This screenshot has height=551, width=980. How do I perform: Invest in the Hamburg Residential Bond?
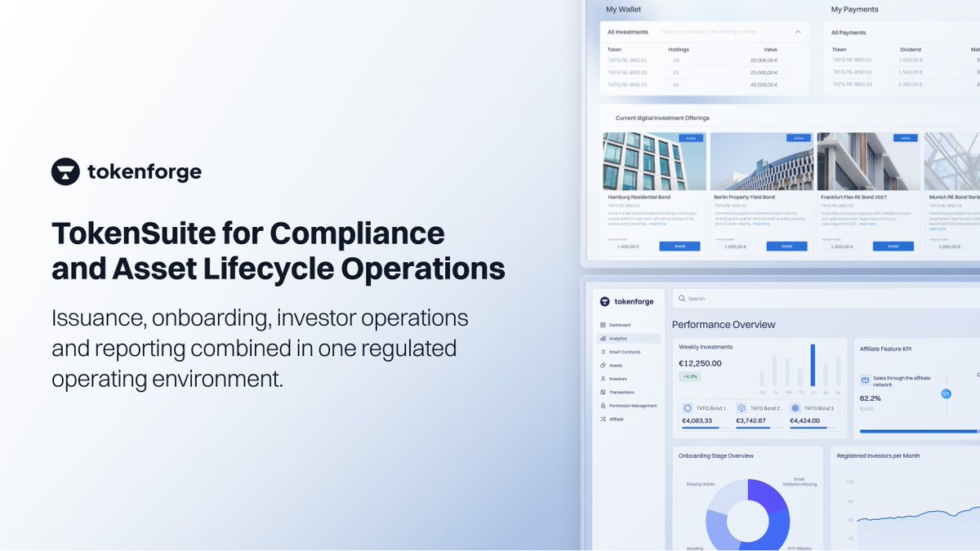(x=680, y=246)
